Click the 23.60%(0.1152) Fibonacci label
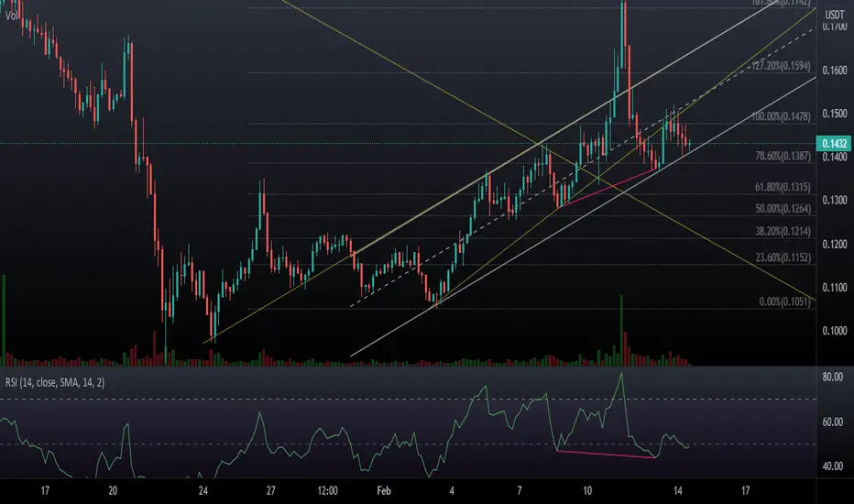The width and height of the screenshot is (854, 504). (783, 257)
